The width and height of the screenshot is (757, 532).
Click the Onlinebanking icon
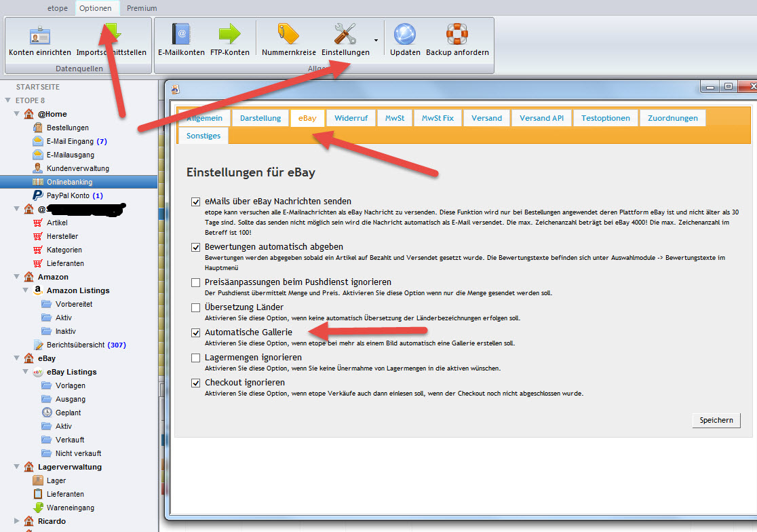[x=38, y=181]
